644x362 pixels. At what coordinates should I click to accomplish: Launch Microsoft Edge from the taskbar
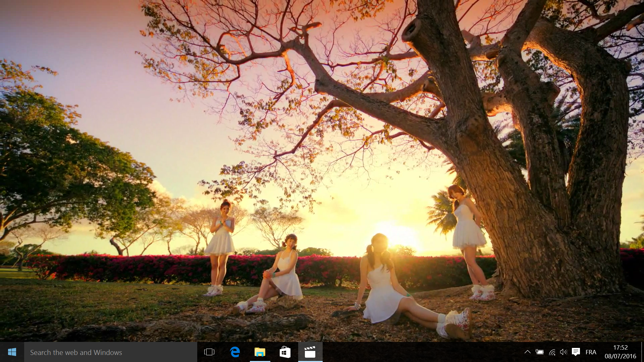point(235,352)
